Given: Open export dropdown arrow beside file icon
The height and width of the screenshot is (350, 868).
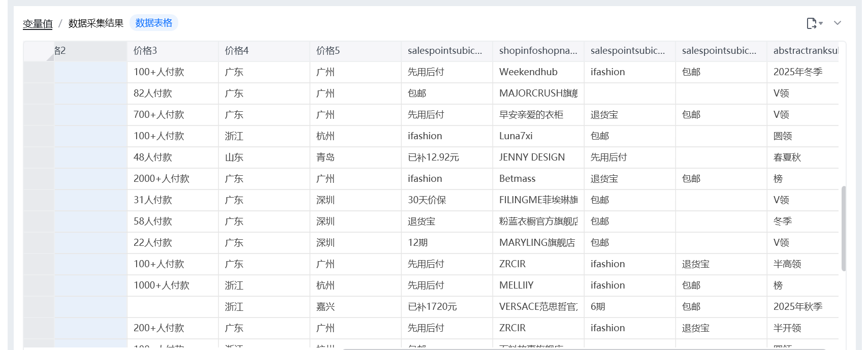Looking at the screenshot, I should click(x=821, y=23).
